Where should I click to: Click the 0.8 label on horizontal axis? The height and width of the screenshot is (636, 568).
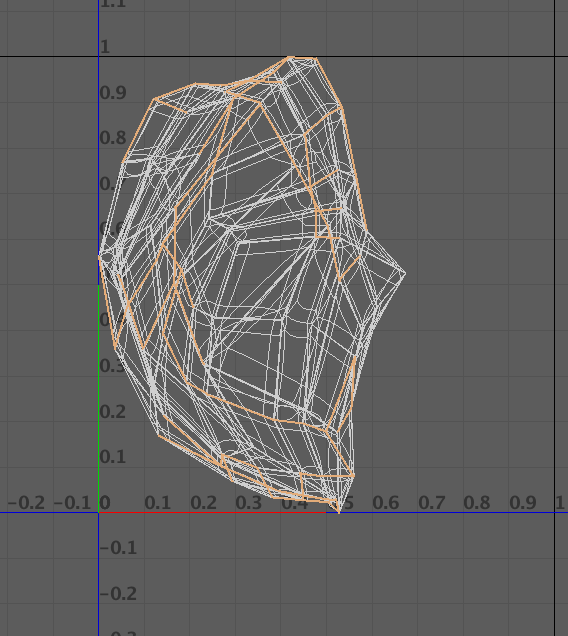477,503
